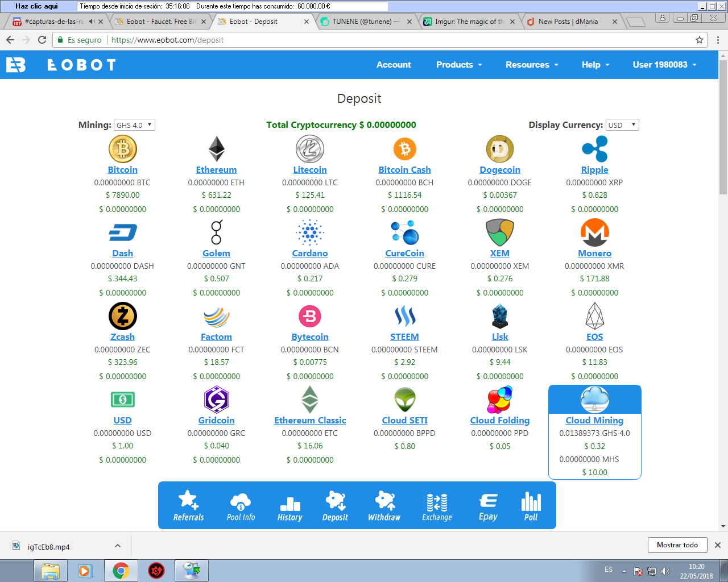728x582 pixels.
Task: Open the Mining GHS 4.0 dropdown
Action: pyautogui.click(x=134, y=125)
